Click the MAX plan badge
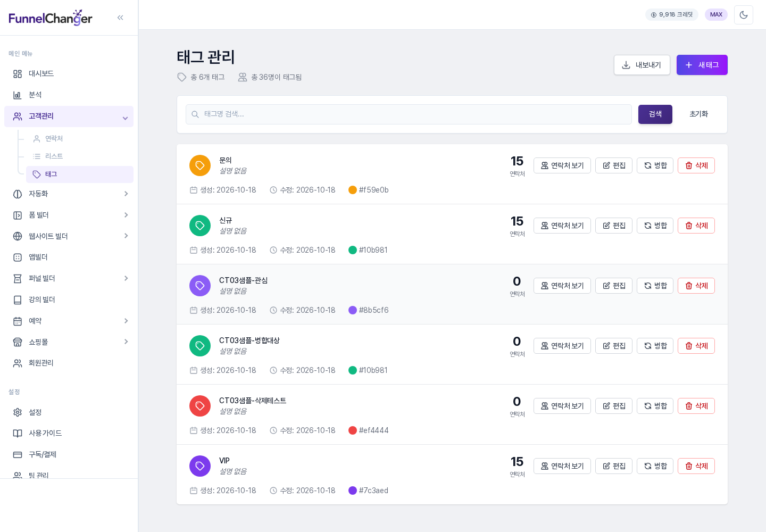 (716, 15)
